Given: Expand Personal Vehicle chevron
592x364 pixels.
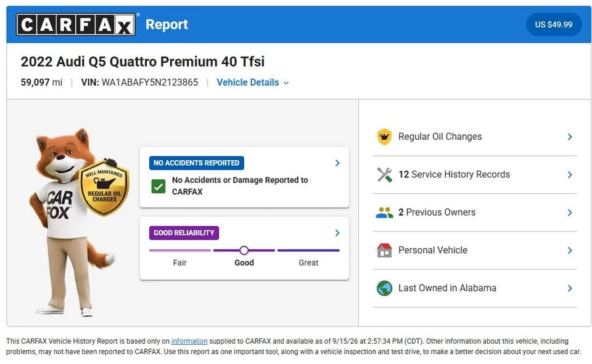Looking at the screenshot, I should pos(570,251).
